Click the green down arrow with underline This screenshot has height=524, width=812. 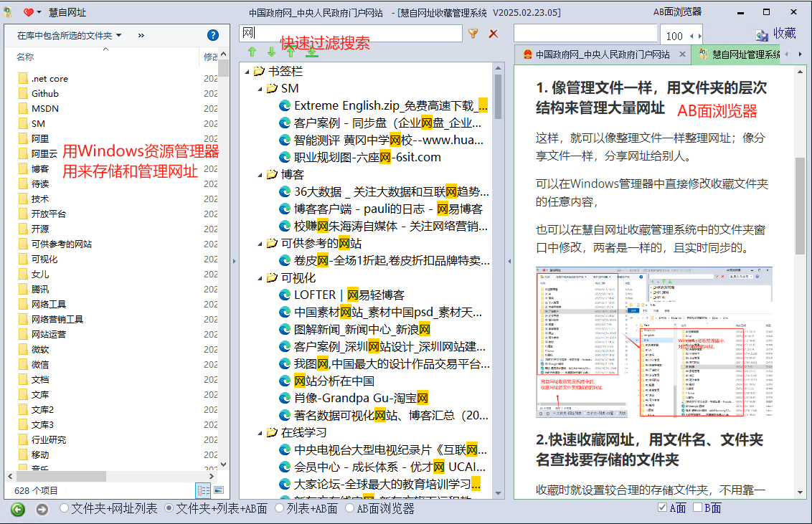(x=312, y=52)
